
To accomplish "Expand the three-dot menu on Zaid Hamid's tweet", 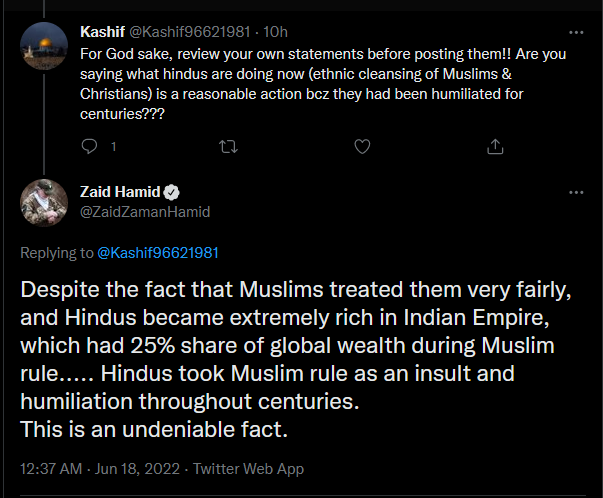I will point(575,192).
